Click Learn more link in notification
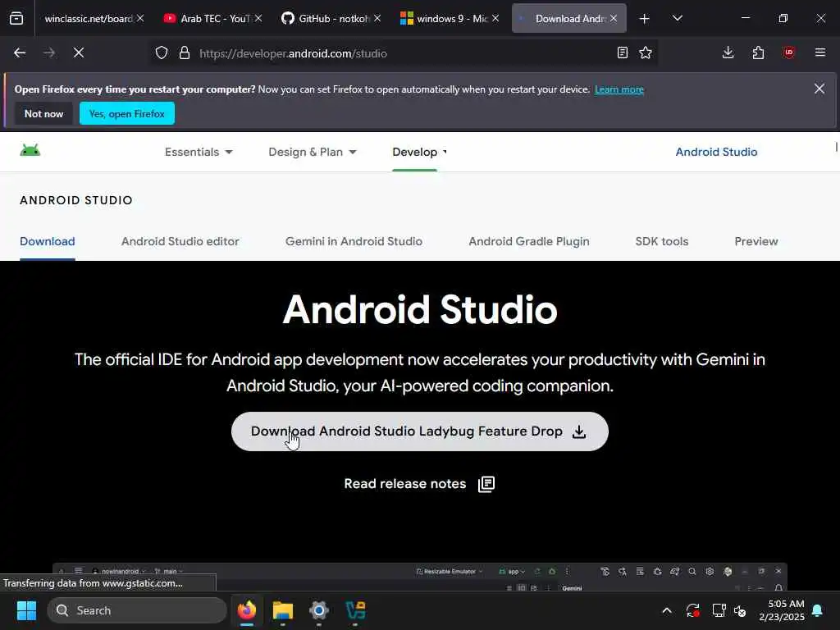The height and width of the screenshot is (630, 840). click(x=619, y=89)
